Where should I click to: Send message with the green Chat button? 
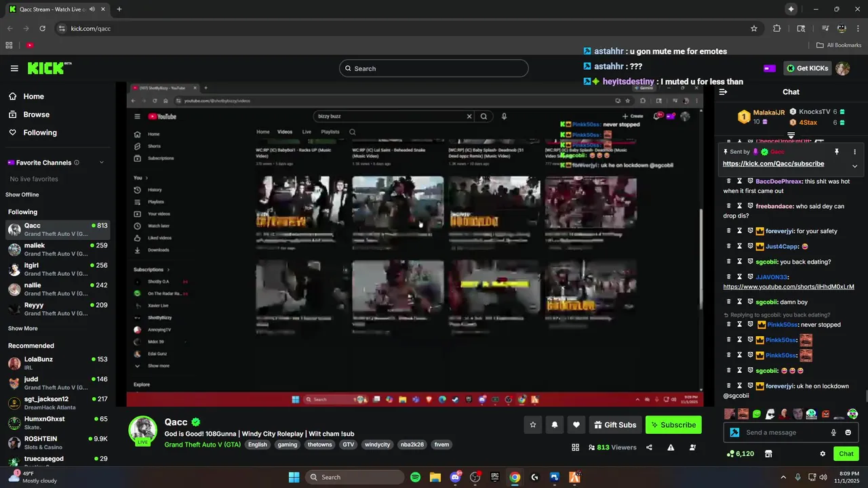pyautogui.click(x=846, y=453)
